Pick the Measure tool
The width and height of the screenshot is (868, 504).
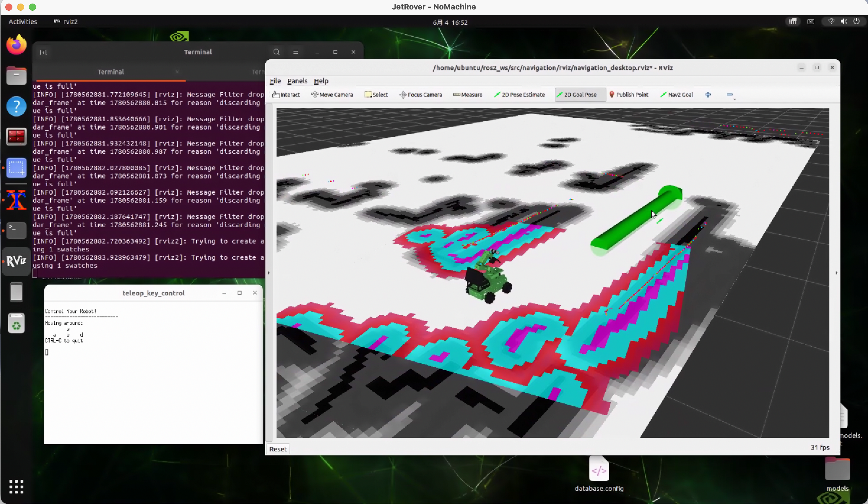[467, 95]
